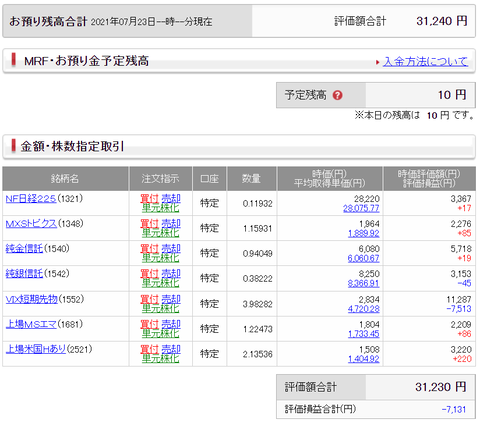Open 純金信託 (1540) stock link
Viewport: 480px width, 423px height.
coord(24,249)
